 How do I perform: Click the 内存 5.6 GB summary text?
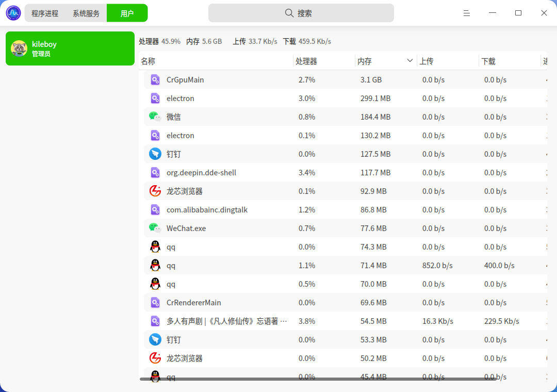204,41
